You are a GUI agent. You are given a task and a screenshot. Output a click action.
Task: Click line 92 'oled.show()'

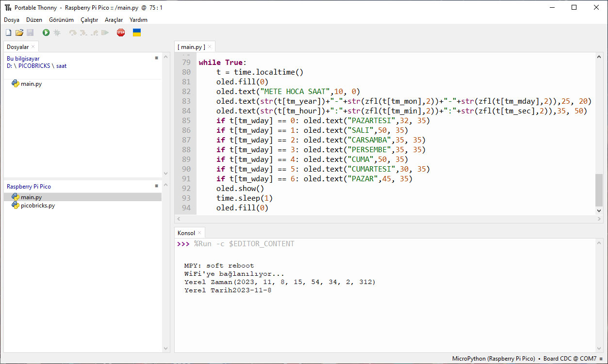click(240, 189)
